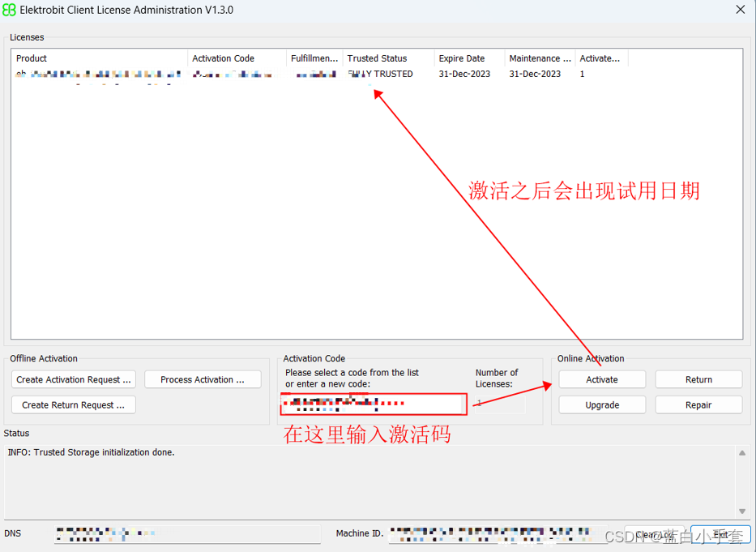Viewport: 756px width, 552px height.
Task: Sort by the Product column header
Action: click(x=100, y=58)
